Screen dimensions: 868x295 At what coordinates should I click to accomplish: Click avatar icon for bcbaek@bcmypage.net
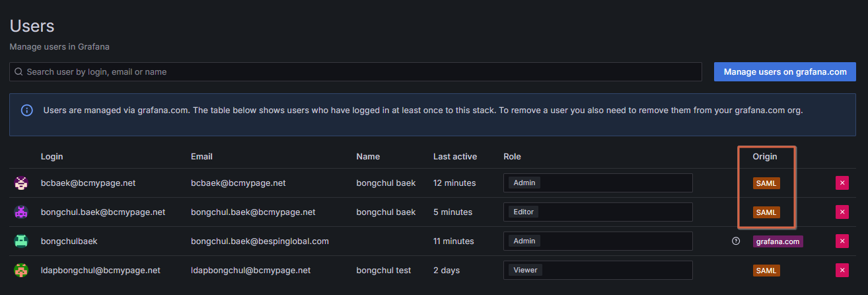pos(21,183)
